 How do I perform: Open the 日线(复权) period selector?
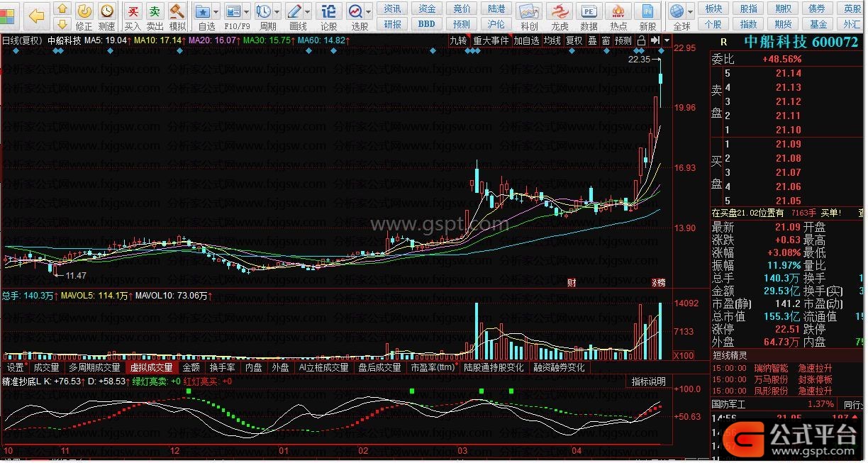coord(23,40)
